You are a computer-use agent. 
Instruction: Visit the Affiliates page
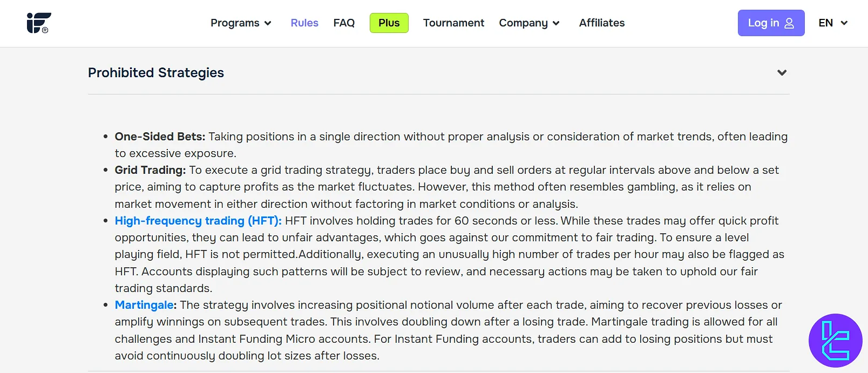[601, 23]
